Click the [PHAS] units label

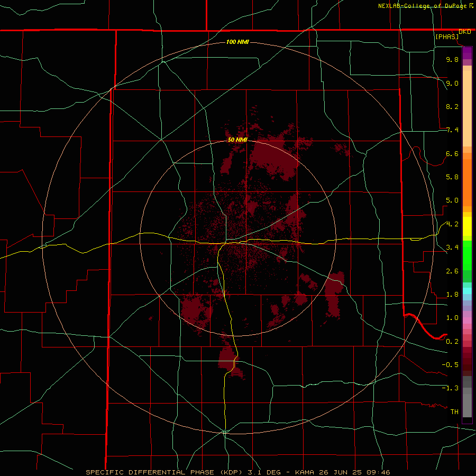pos(447,36)
